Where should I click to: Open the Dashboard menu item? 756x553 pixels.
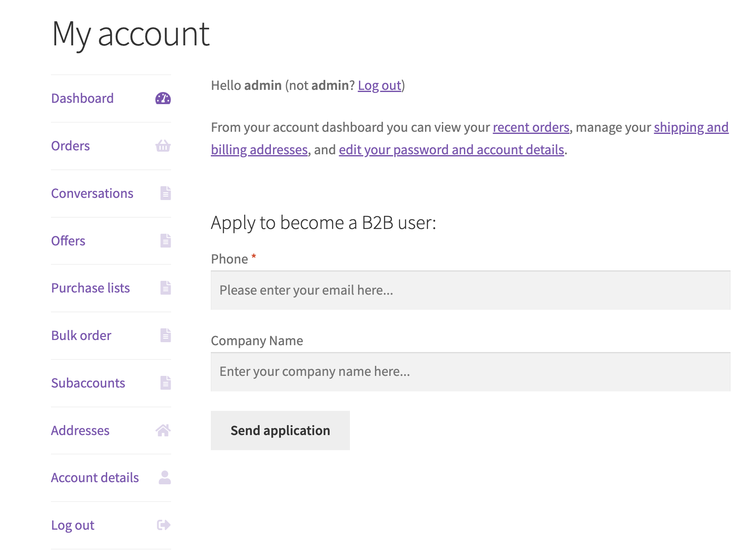point(83,99)
